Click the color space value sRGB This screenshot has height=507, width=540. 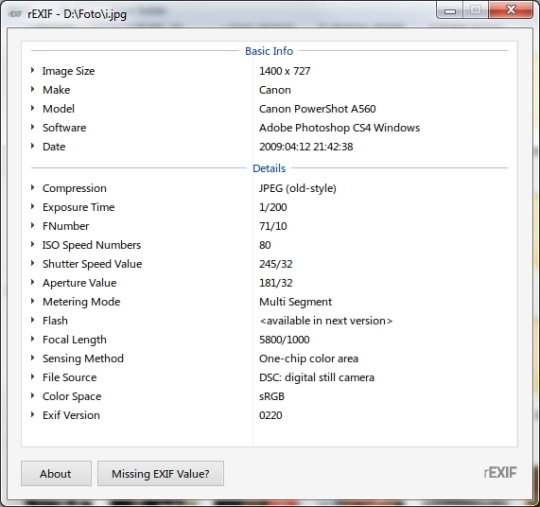tap(272, 397)
